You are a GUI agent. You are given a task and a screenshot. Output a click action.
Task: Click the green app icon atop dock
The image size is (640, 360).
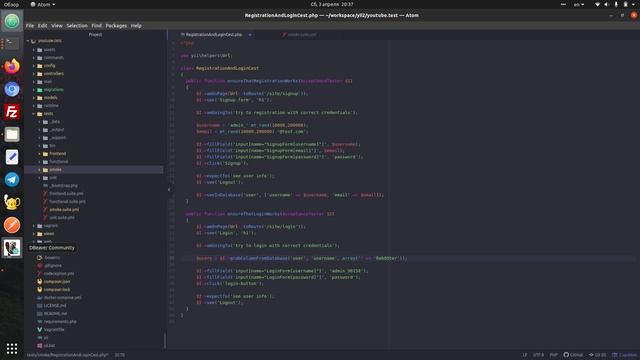click(12, 21)
